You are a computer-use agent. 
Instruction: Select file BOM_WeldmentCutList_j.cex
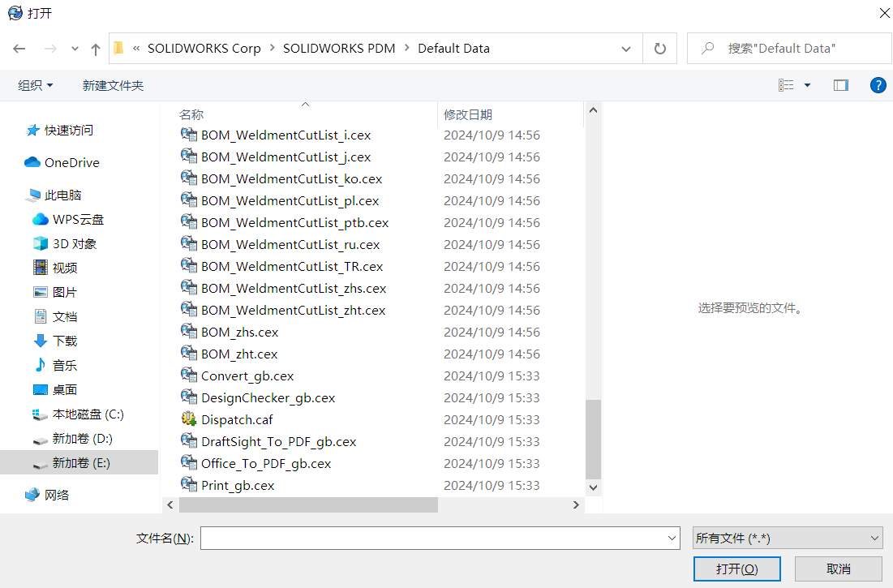(x=286, y=157)
